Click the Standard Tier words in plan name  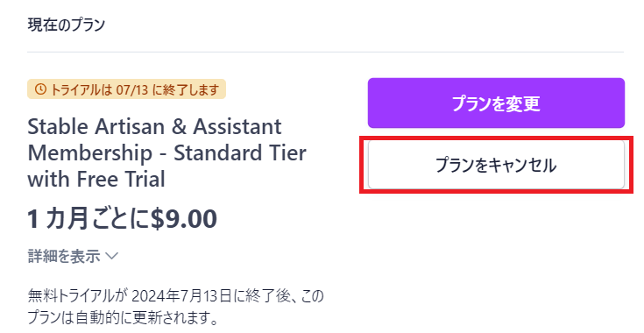click(x=240, y=153)
